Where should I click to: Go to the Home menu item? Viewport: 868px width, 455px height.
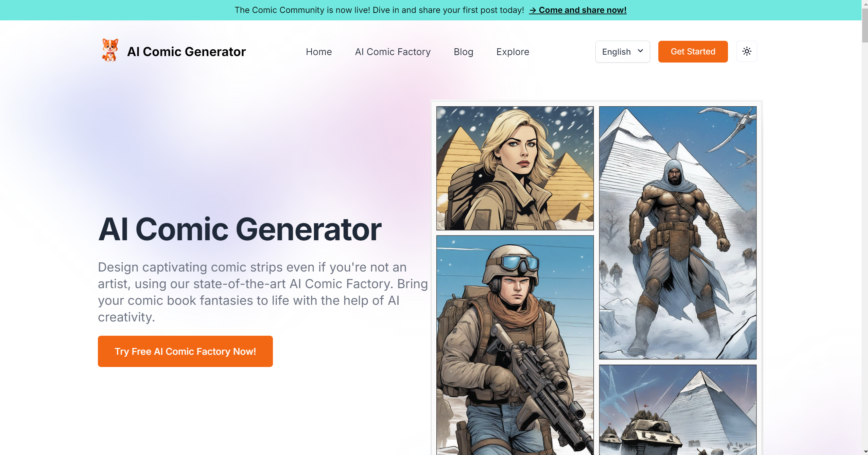[x=318, y=52]
